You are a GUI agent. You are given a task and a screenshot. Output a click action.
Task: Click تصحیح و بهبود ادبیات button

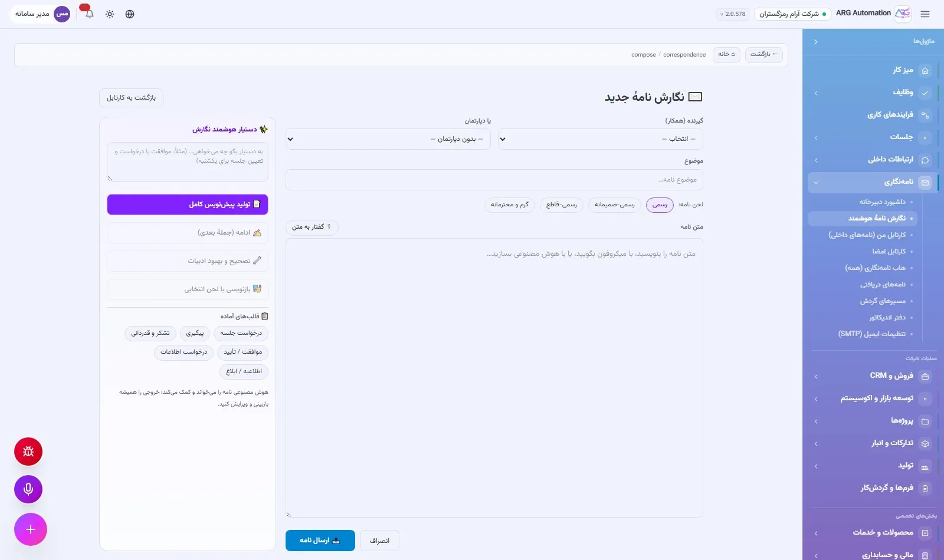(188, 261)
